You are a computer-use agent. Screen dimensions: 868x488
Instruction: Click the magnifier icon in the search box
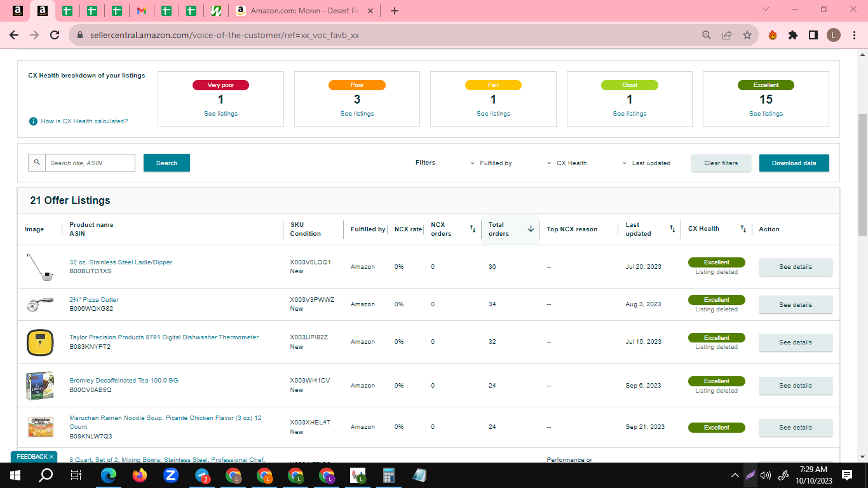[x=37, y=163]
